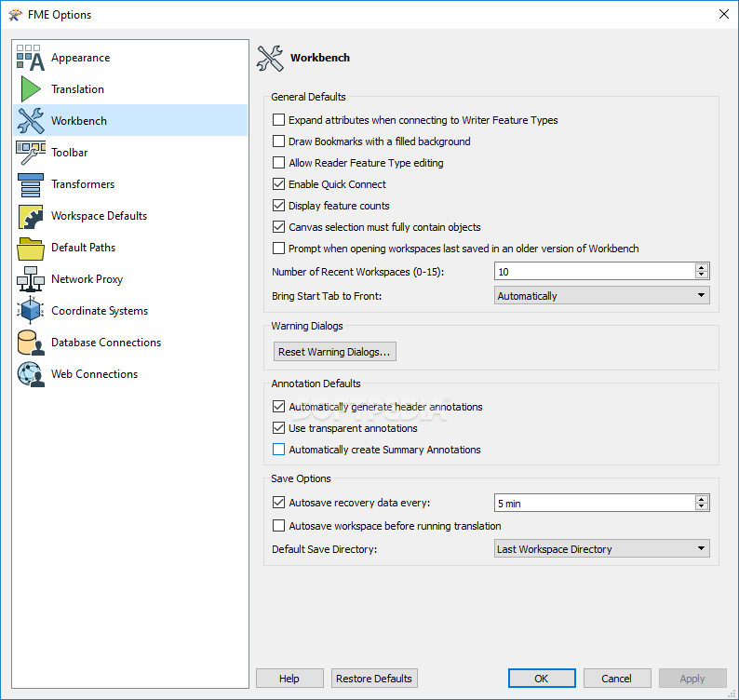
Task: Click Restore Defaults button
Action: (374, 679)
